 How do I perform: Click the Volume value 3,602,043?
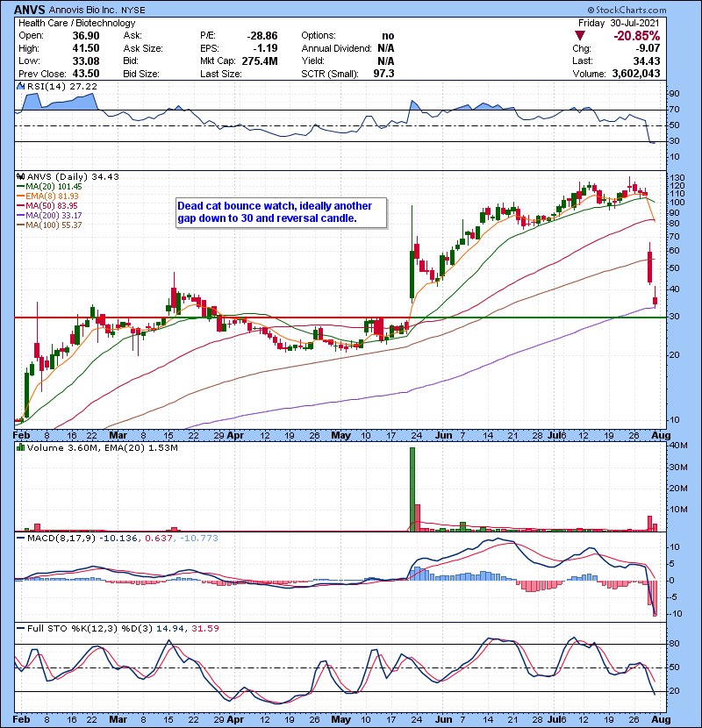(636, 74)
